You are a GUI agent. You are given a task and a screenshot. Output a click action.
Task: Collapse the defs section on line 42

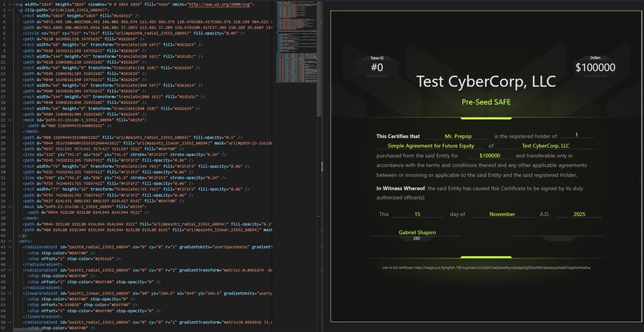(x=11, y=242)
